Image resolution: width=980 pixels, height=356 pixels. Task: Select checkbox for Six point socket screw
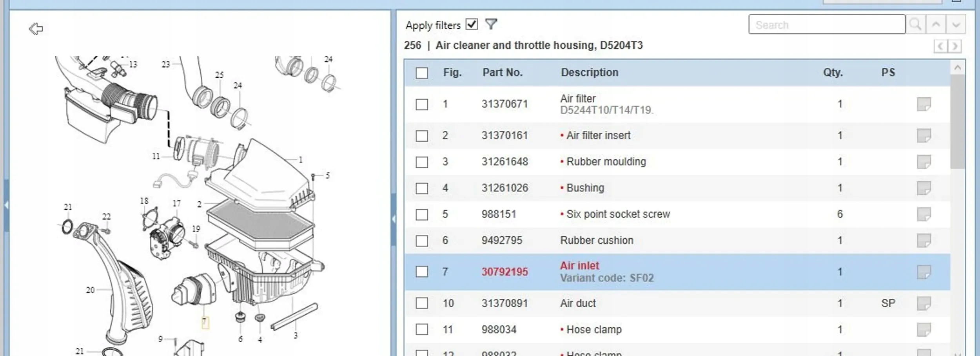(x=422, y=215)
